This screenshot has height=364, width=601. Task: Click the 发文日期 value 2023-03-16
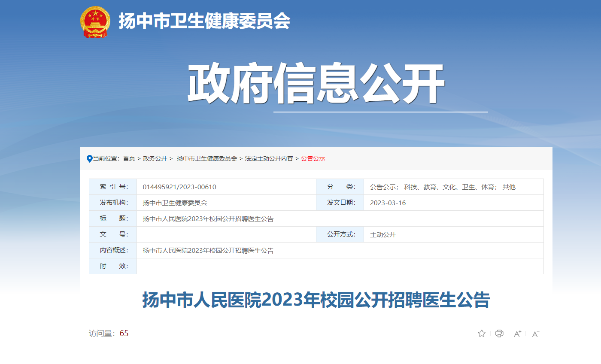[x=388, y=203]
